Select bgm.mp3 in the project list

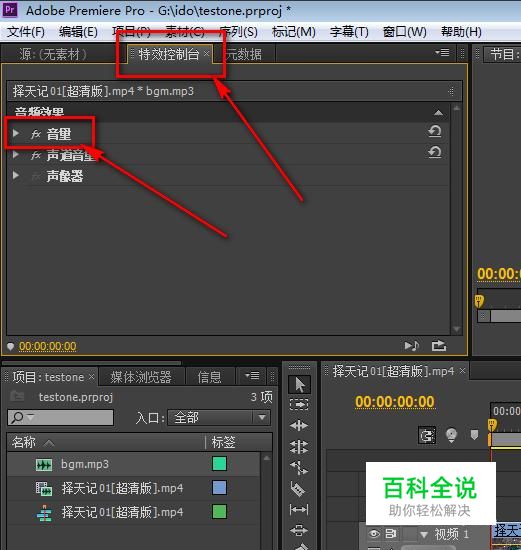coord(85,464)
